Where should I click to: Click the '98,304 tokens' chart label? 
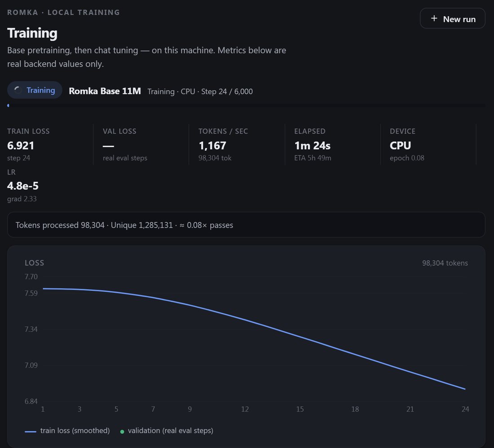tap(445, 263)
